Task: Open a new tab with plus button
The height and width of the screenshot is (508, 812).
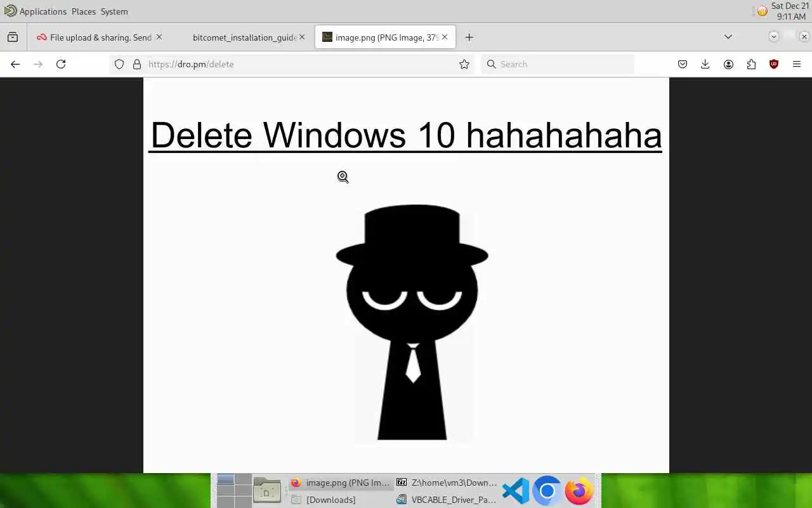Action: pos(469,37)
